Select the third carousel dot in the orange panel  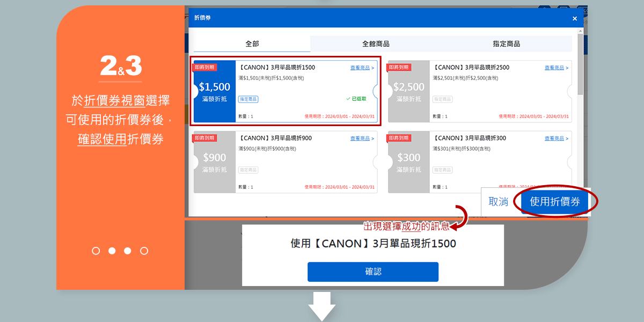[128, 251]
